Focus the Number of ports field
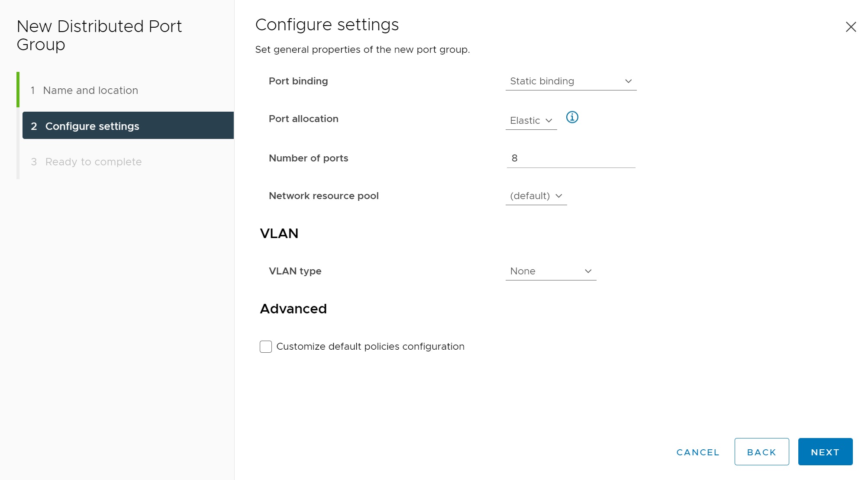This screenshot has height=480, width=868. coord(571,158)
